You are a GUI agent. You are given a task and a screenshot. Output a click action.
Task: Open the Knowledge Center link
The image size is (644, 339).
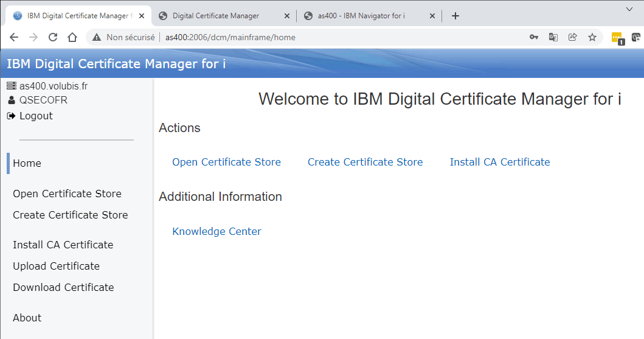216,231
